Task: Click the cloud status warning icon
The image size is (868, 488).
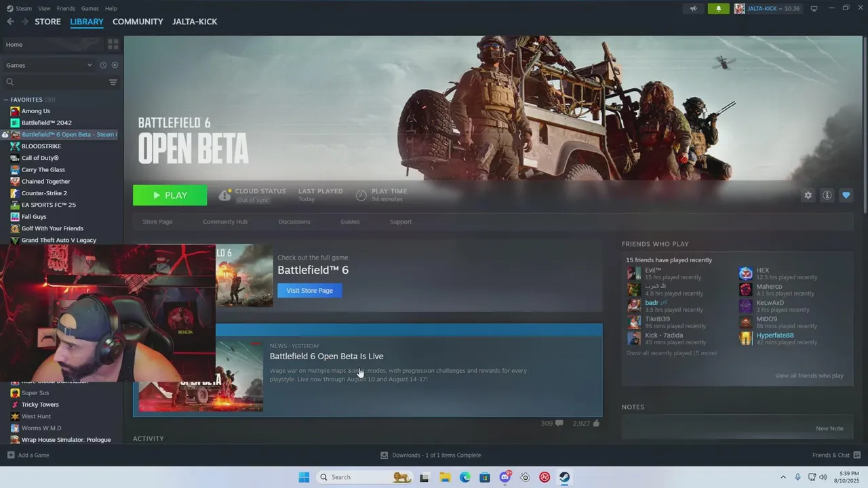Action: [225, 195]
